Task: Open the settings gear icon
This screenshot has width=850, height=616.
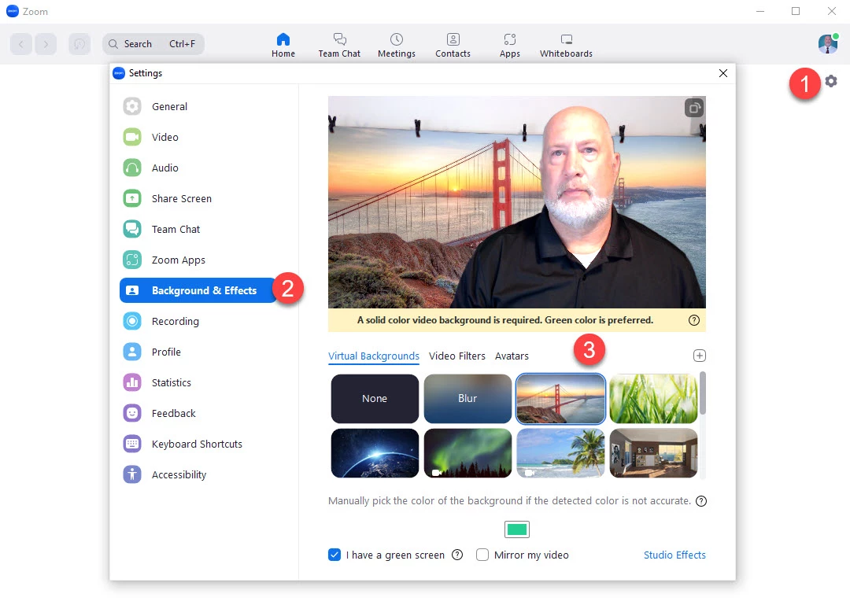Action: pyautogui.click(x=830, y=81)
